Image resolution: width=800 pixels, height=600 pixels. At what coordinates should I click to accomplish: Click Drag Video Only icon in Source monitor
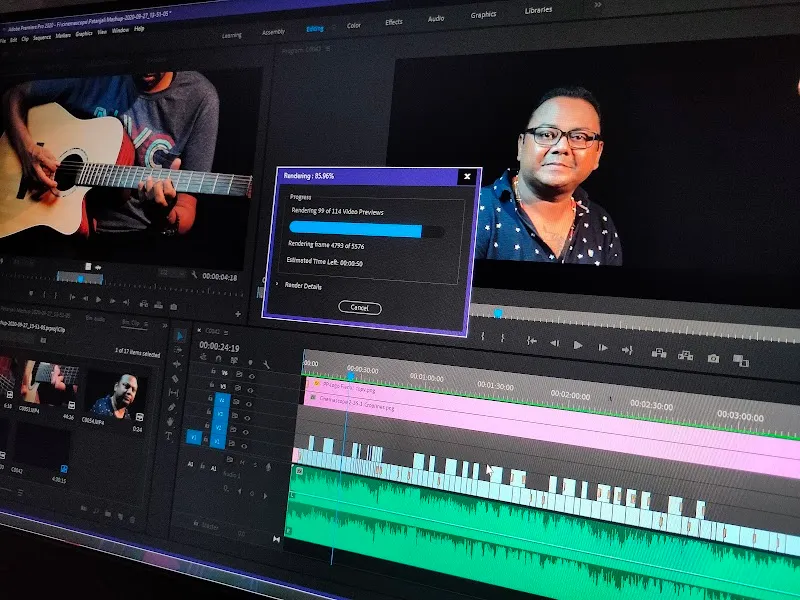[88, 266]
